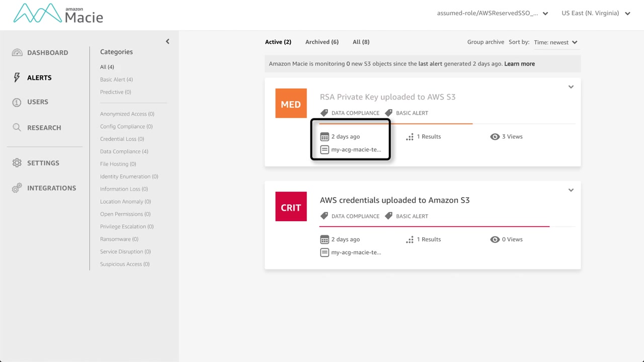
Task: Switch to the All (8) tab
Action: [361, 42]
